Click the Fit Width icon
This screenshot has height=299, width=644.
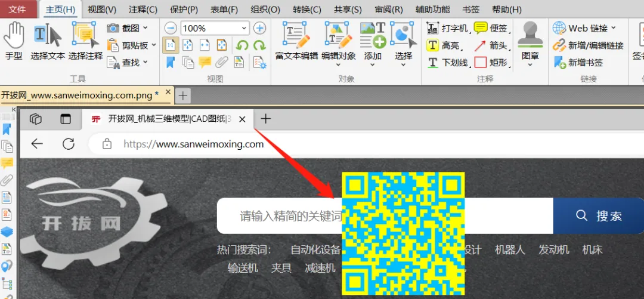tap(205, 45)
